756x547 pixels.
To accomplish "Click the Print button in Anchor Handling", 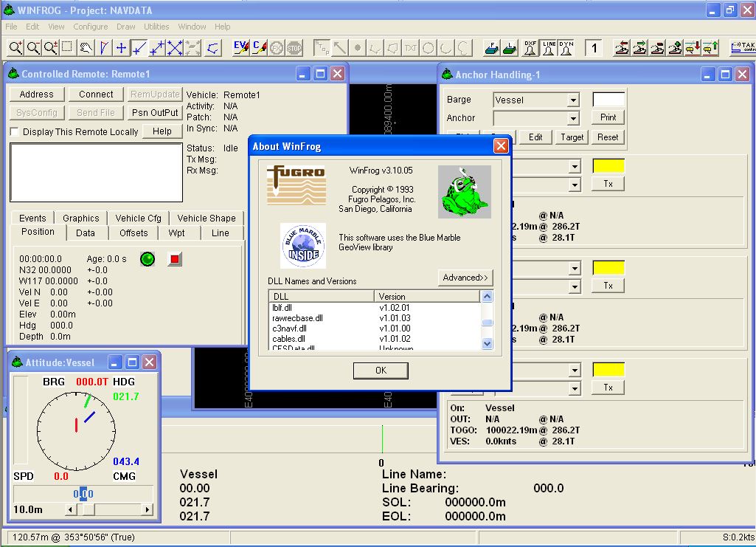I will [608, 117].
